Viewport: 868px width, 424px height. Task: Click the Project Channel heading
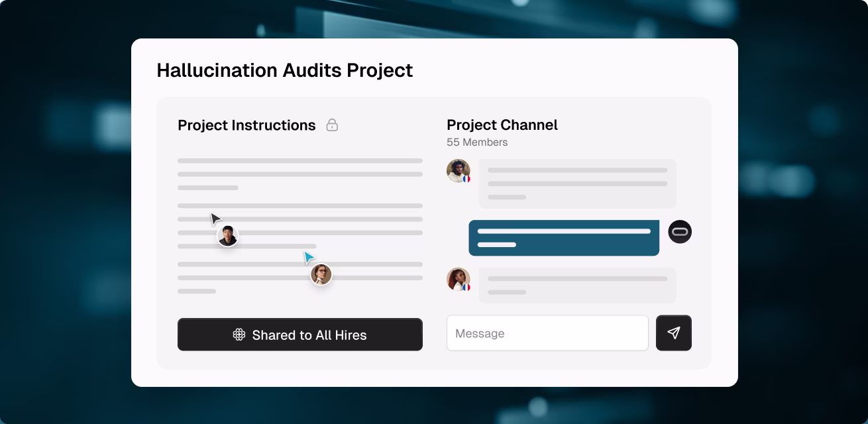click(x=502, y=125)
